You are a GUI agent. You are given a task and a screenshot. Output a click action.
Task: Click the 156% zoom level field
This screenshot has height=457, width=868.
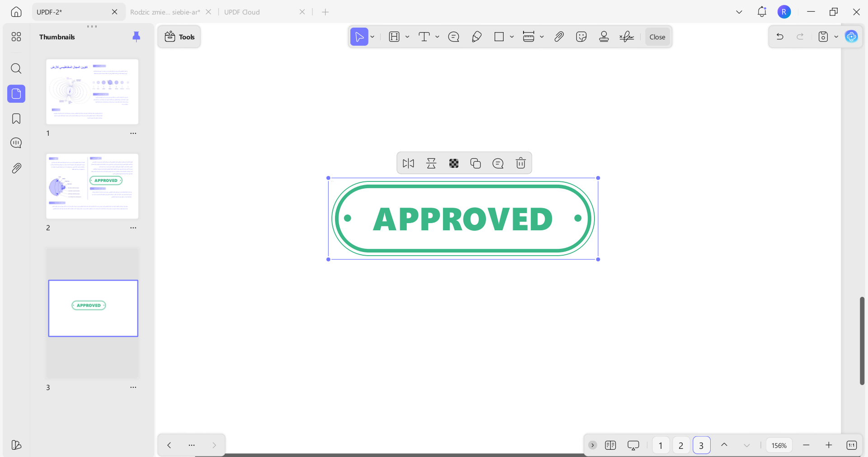(779, 445)
